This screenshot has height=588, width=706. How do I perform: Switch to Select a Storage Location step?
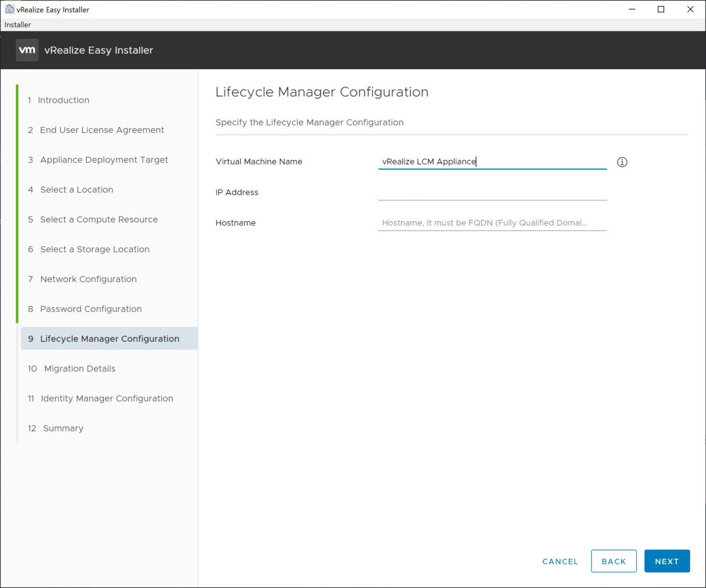tap(95, 249)
